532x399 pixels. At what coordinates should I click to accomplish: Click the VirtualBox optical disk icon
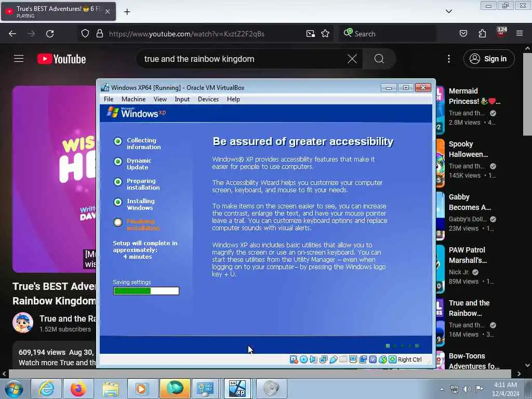click(303, 360)
